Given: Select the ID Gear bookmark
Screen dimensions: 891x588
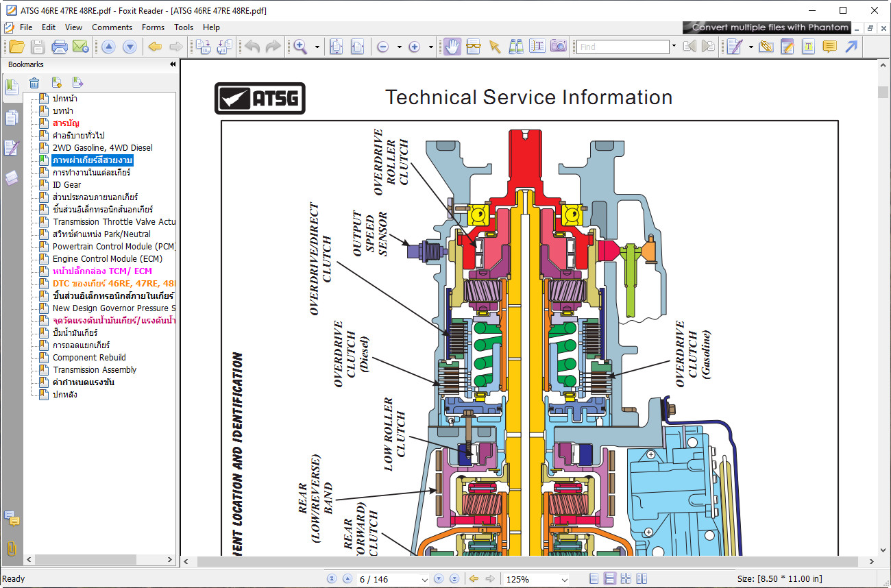Looking at the screenshot, I should [x=66, y=184].
